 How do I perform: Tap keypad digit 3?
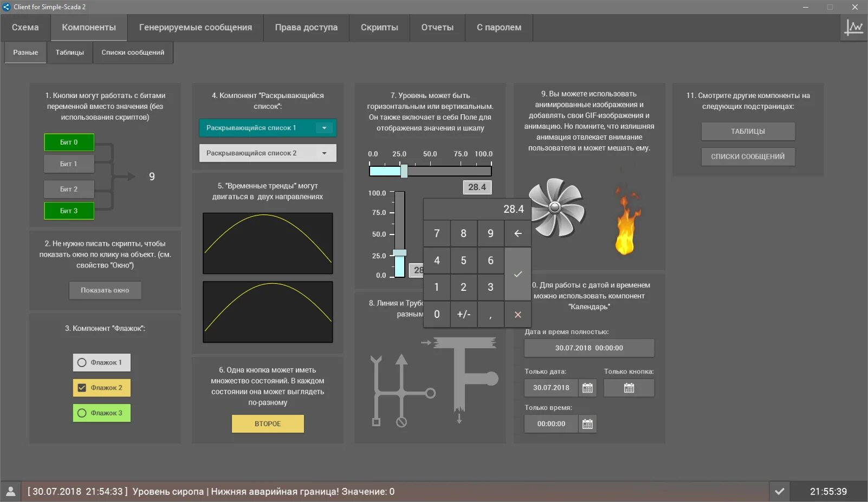click(491, 287)
